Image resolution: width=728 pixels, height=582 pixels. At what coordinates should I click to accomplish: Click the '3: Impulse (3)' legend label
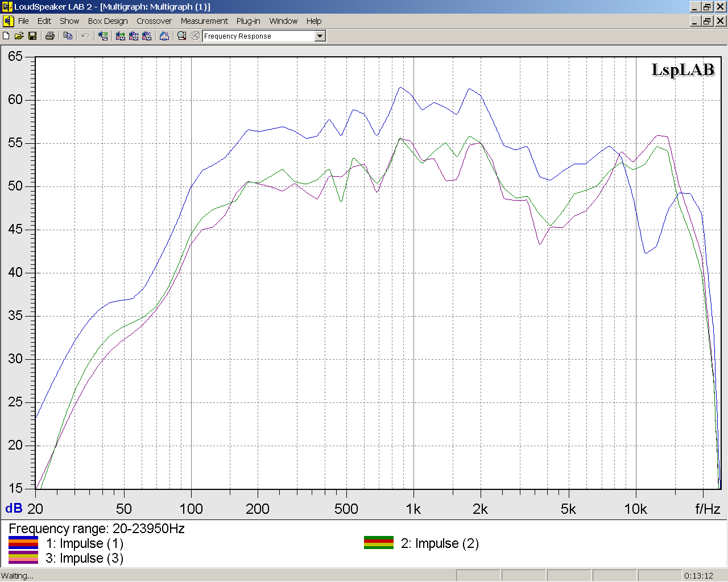tap(85, 558)
